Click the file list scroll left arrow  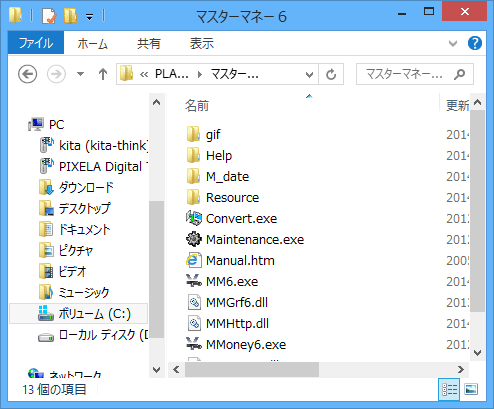coord(176,369)
